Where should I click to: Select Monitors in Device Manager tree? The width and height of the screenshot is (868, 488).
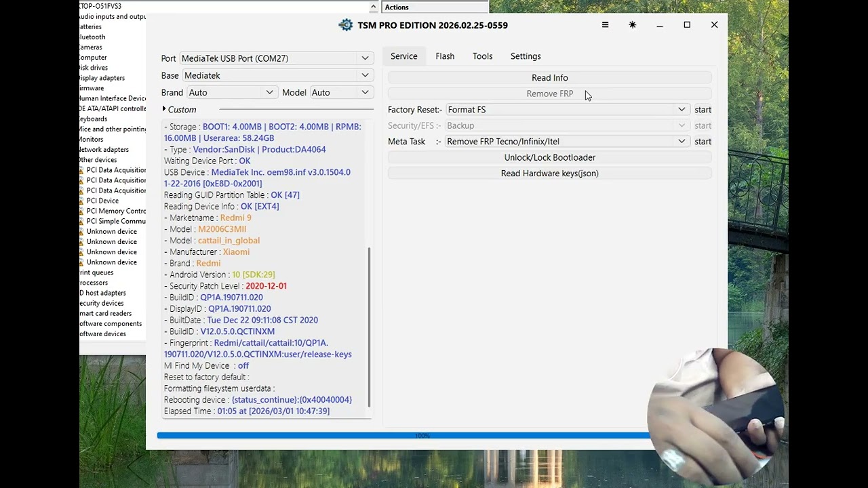[92, 140]
